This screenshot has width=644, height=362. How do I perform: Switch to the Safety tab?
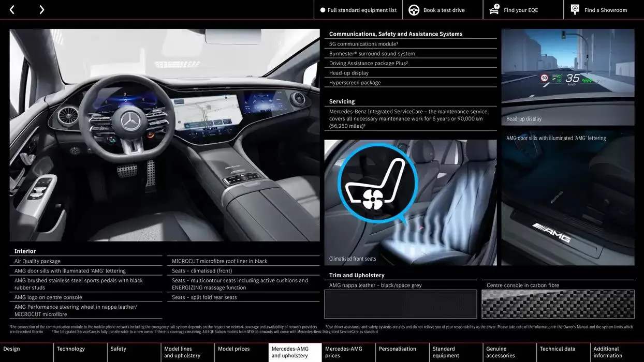[134, 352]
